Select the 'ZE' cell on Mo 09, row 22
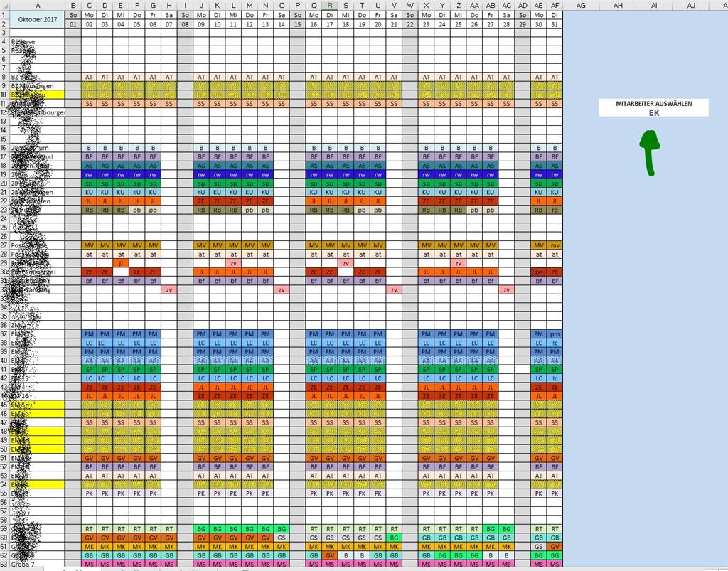Screen dimensions: 728x571 [x=201, y=201]
